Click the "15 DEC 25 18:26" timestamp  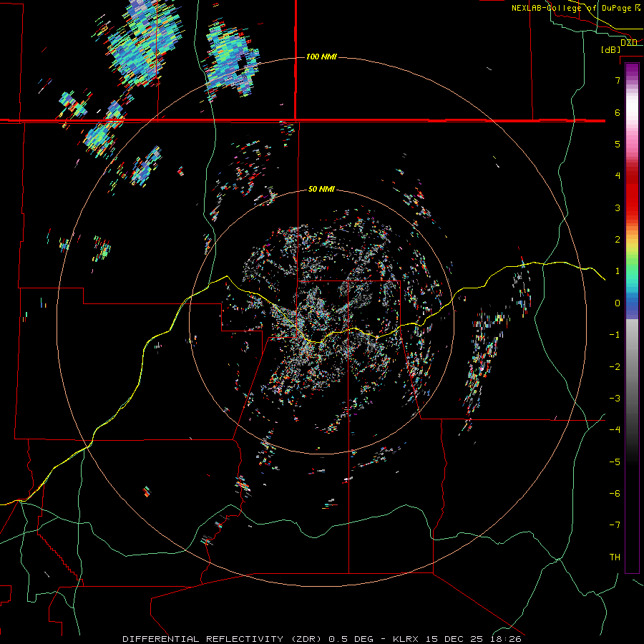tap(473, 639)
